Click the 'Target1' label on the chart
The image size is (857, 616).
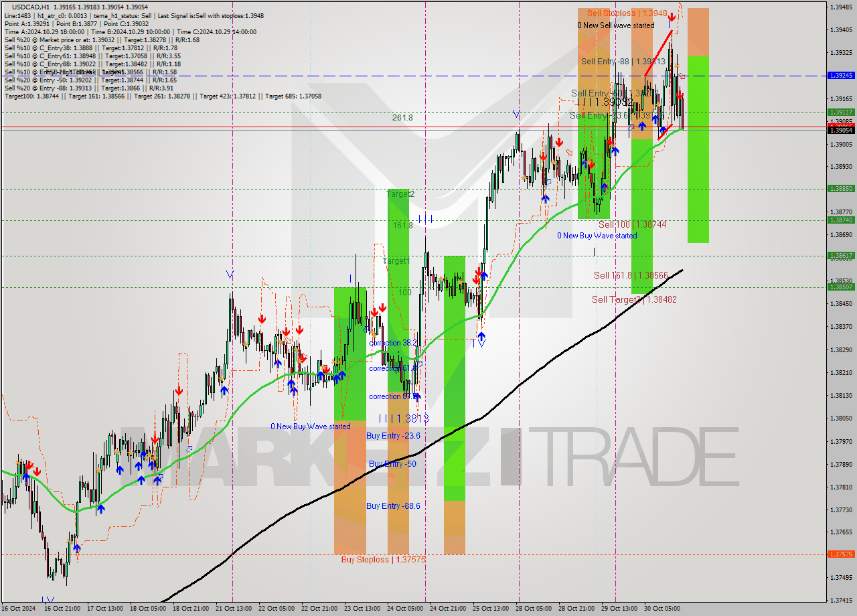click(396, 260)
